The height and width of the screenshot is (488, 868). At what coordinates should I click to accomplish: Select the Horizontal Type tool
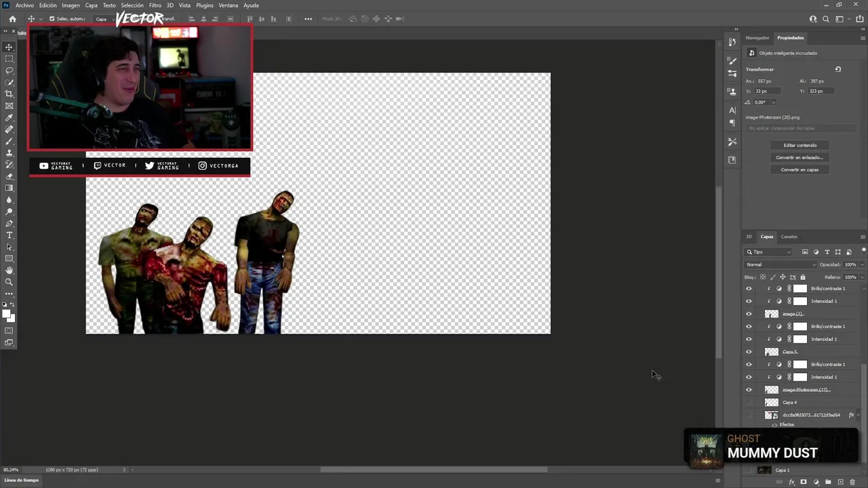pyautogui.click(x=9, y=235)
